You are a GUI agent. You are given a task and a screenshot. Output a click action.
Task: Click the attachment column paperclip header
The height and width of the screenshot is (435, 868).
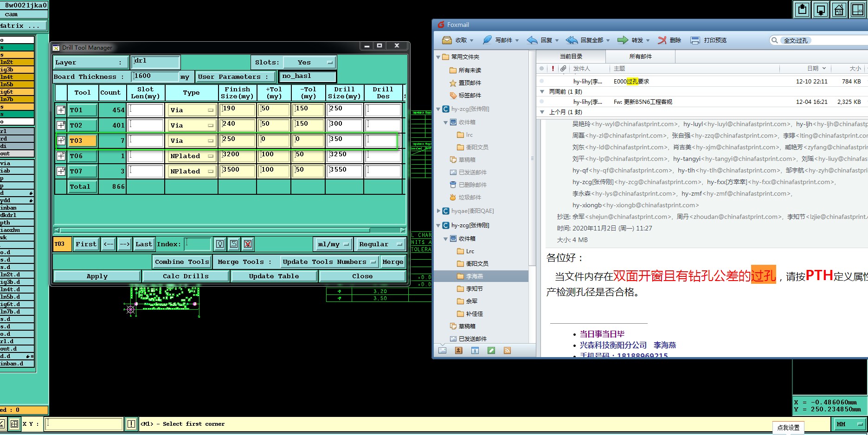tap(563, 69)
